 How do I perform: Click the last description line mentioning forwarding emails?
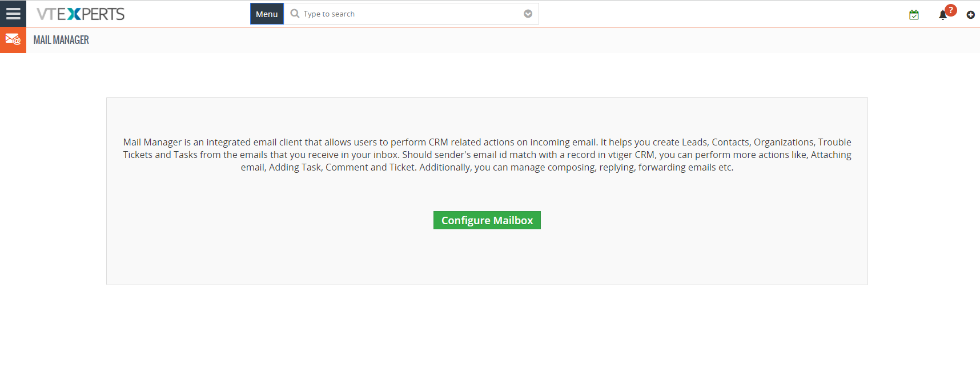[x=487, y=167]
